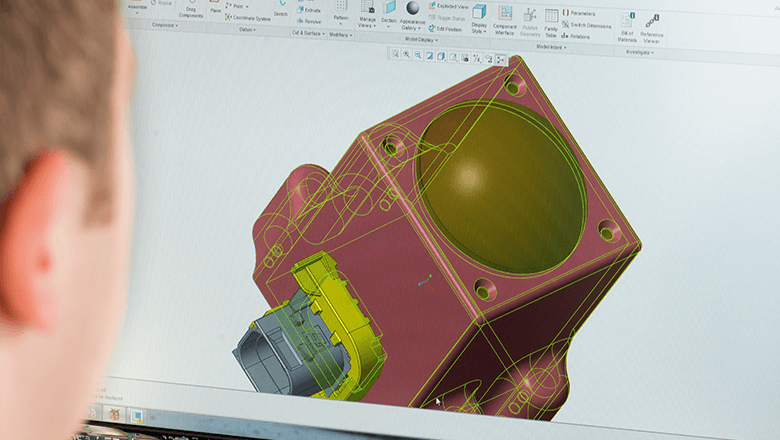Expand the Pattern dropdown
The width and height of the screenshot is (780, 440).
pyautogui.click(x=341, y=24)
